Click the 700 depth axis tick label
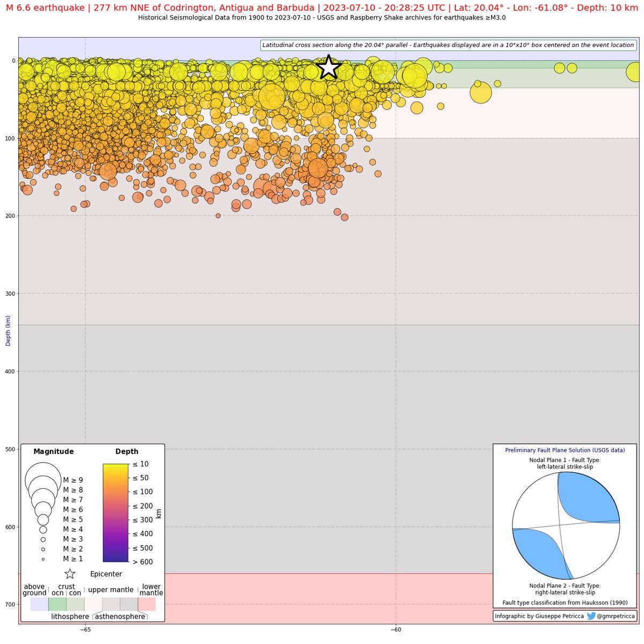644x644 pixels. coord(11,604)
